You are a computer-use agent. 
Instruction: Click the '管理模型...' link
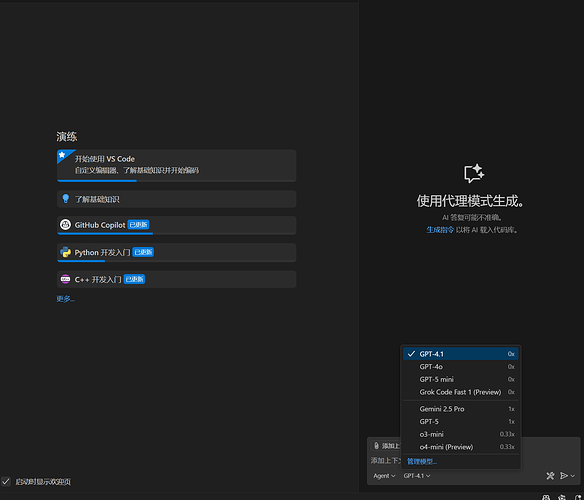pos(422,462)
